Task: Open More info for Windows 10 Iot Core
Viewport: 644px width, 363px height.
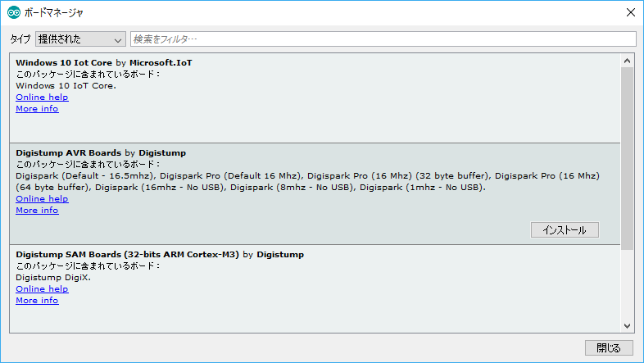Action: 37,109
